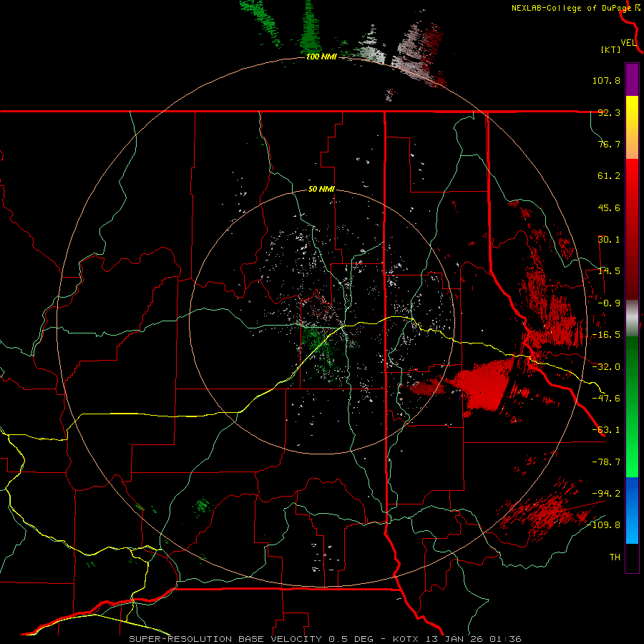Click the VEL legend title
The width and height of the screenshot is (644, 644).
628,43
